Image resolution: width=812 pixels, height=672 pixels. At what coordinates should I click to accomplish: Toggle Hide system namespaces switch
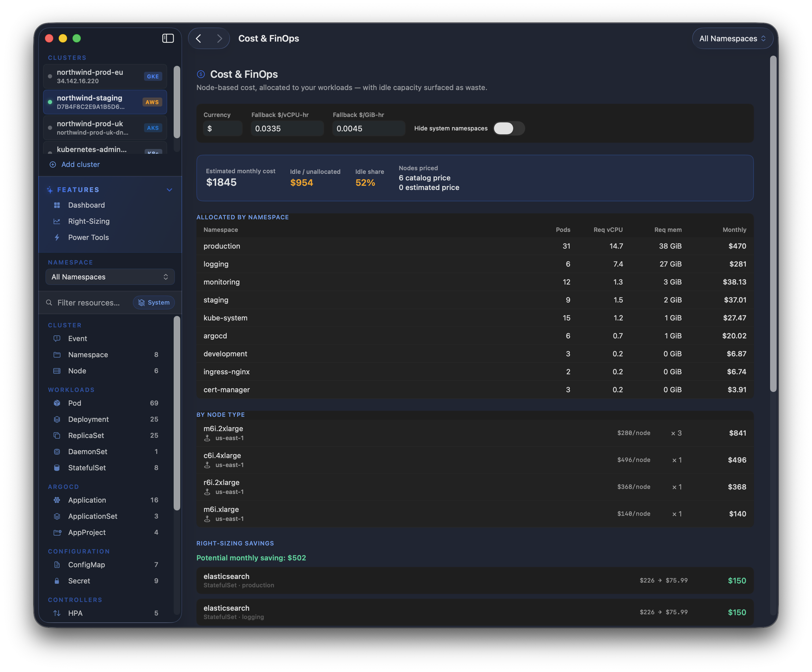coord(509,128)
